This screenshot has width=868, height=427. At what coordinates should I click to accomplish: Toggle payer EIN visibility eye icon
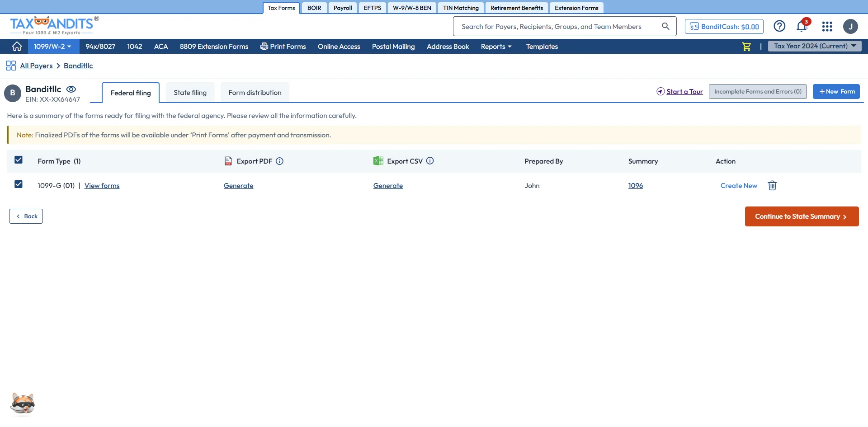click(x=71, y=89)
